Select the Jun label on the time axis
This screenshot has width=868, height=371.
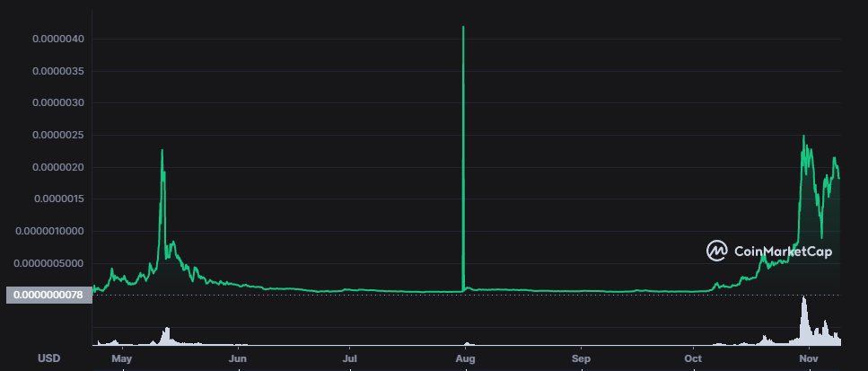(238, 358)
